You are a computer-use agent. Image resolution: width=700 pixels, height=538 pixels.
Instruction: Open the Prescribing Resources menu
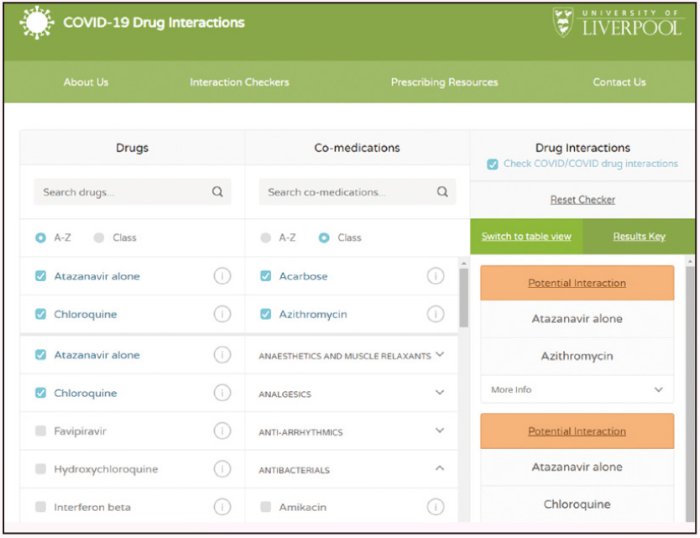pos(444,82)
